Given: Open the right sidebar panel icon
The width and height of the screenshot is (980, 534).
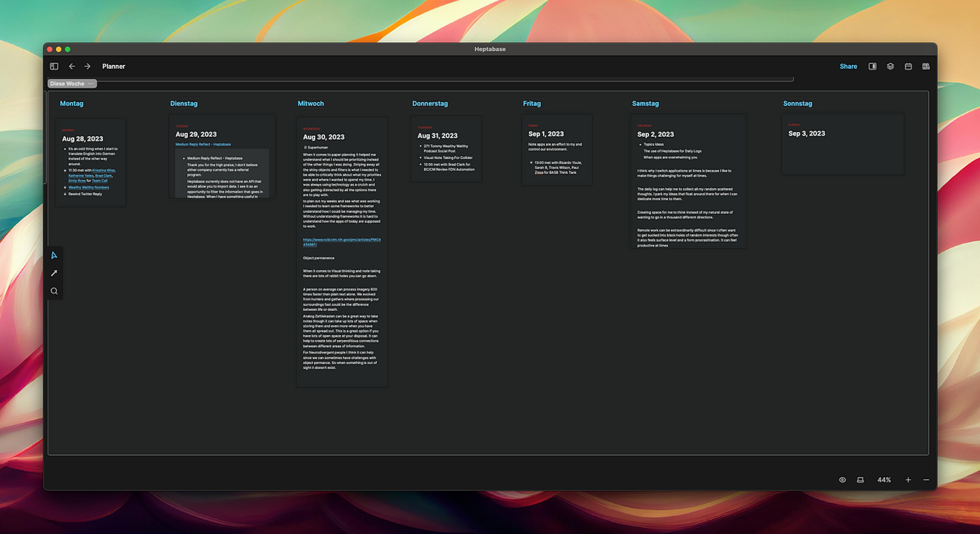Looking at the screenshot, I should pyautogui.click(x=872, y=66).
